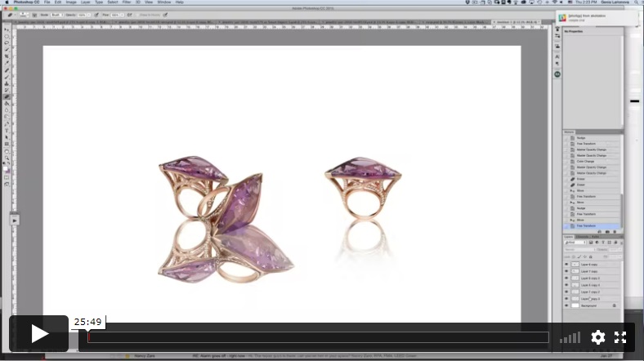Open the layer Kind filter dropdown
This screenshot has width=644, height=361.
[x=575, y=243]
